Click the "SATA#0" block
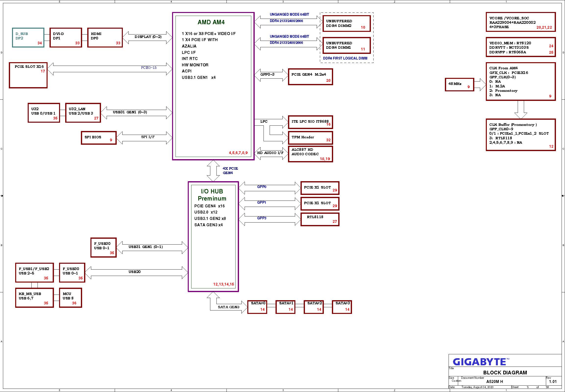The height and width of the screenshot is (392, 565). 257,307
